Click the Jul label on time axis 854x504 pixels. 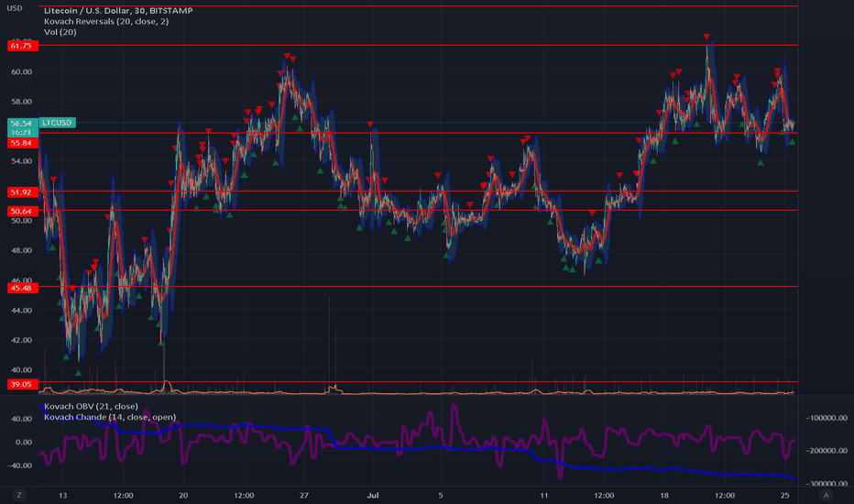click(373, 495)
